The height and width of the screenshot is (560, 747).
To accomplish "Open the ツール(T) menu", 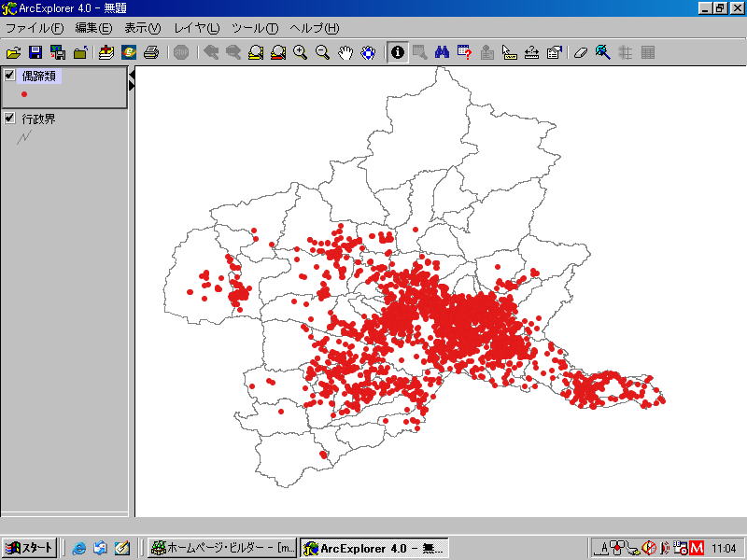I will click(254, 28).
